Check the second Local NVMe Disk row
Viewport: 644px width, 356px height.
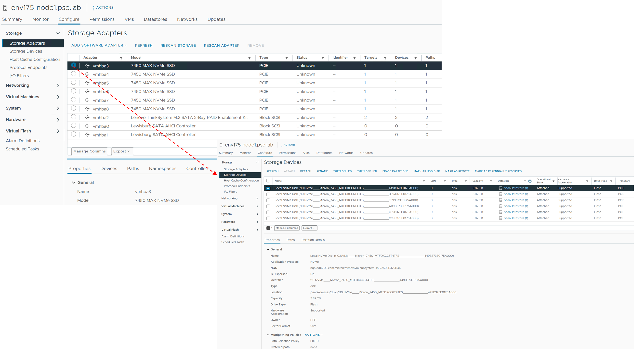coord(268,194)
